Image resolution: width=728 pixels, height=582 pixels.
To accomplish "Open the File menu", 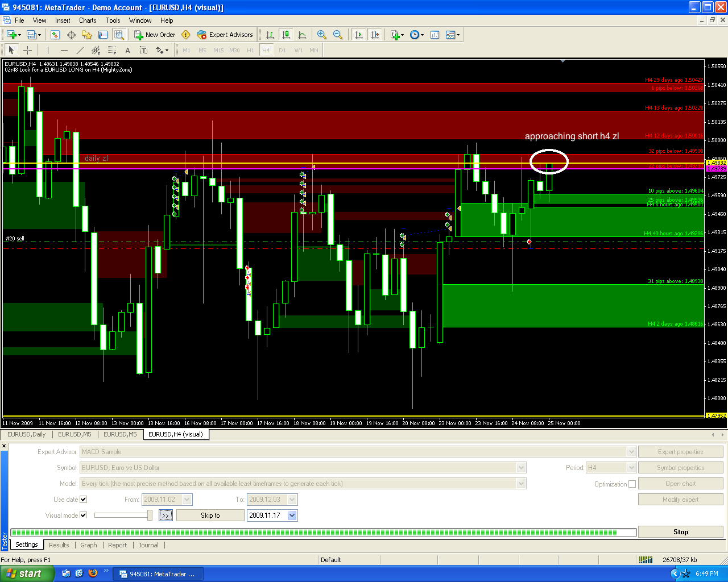I will (19, 20).
